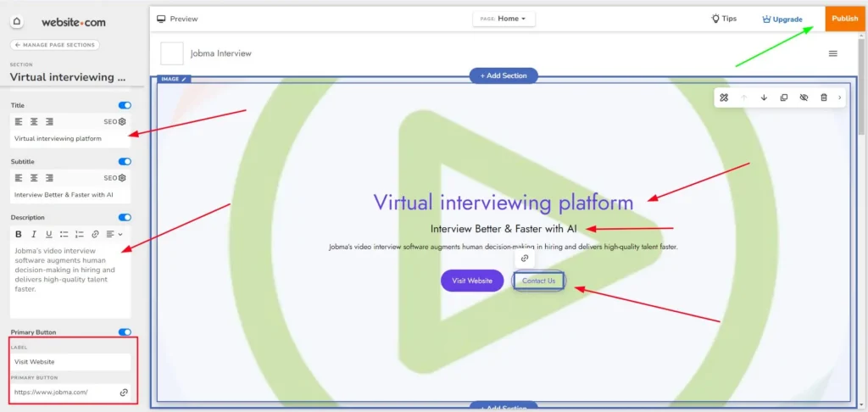Open Preview mode
The width and height of the screenshot is (868, 412).
tap(178, 19)
